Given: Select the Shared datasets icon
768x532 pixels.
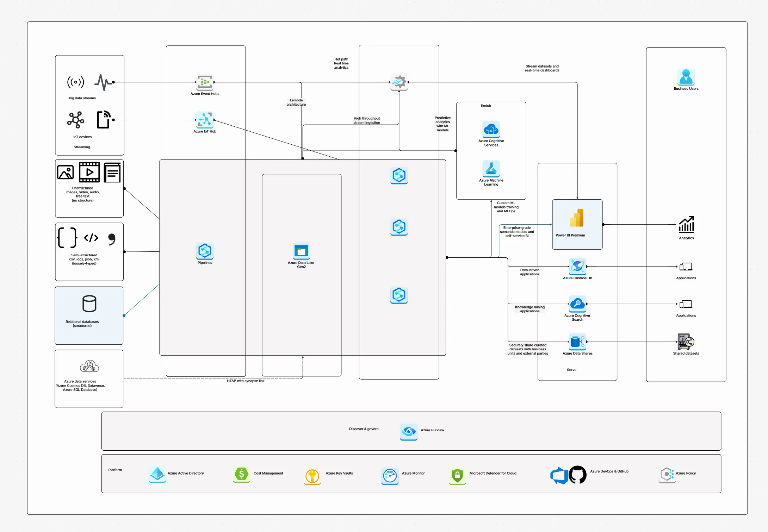Looking at the screenshot, I should (x=686, y=342).
